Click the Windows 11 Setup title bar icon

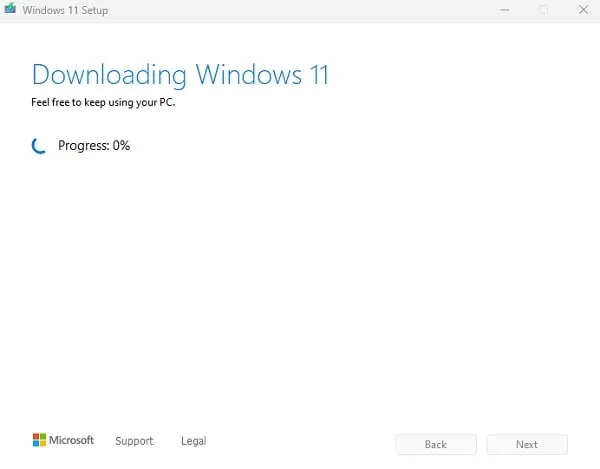[x=10, y=8]
